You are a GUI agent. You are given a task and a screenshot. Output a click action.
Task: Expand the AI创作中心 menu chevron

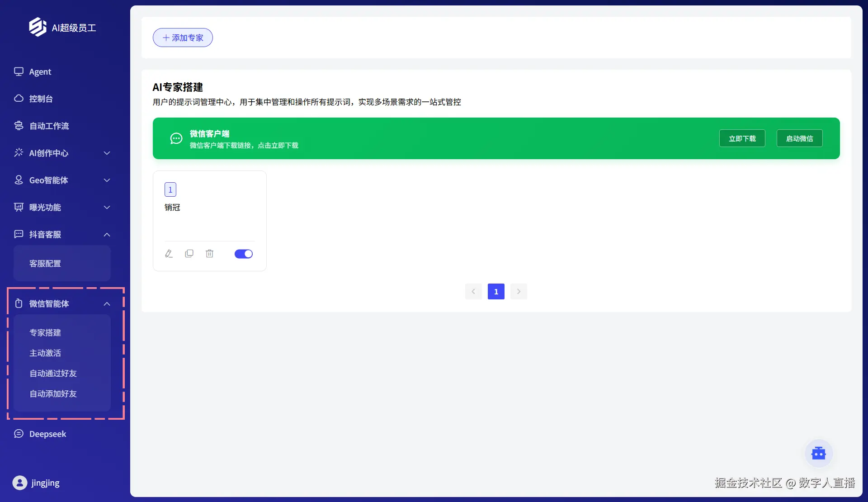click(107, 153)
